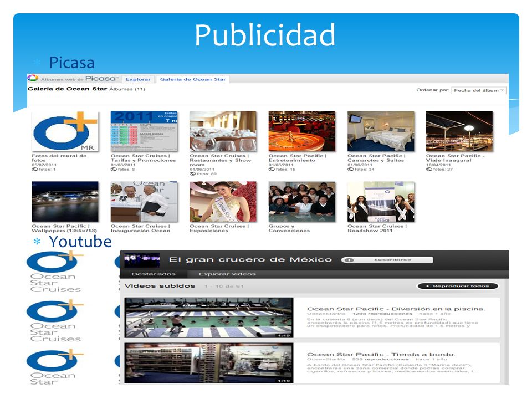Click the Suscribirse button on channel header

pyautogui.click(x=387, y=260)
